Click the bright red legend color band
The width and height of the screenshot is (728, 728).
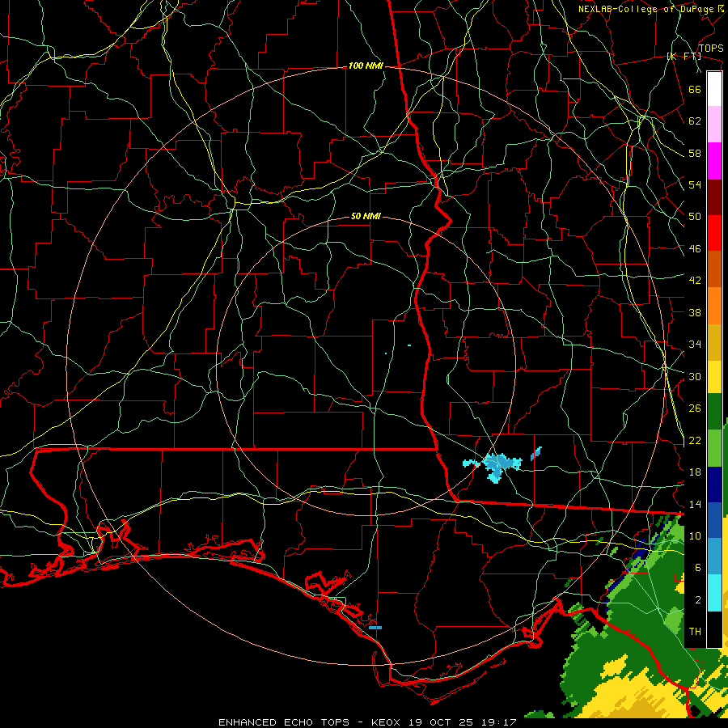(x=714, y=233)
